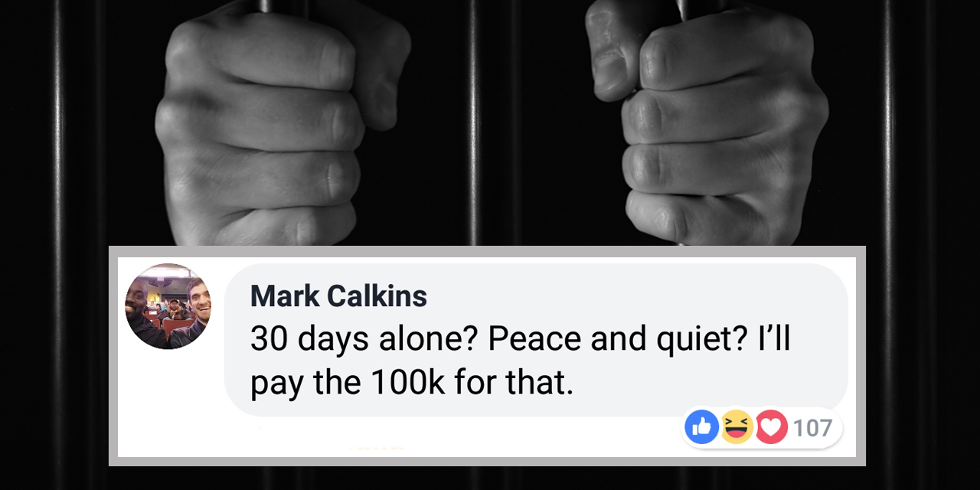Click the prison bar between the hands
Image resolution: width=980 pixels, height=490 pixels.
472,122
